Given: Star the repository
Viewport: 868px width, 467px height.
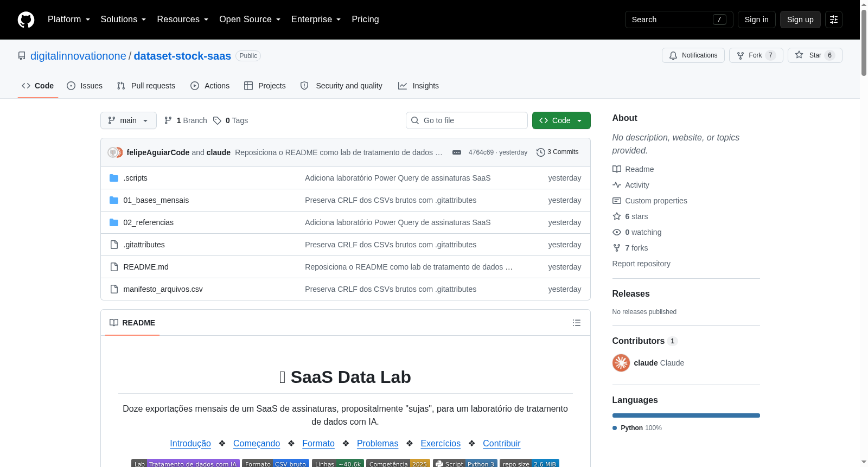Looking at the screenshot, I should 814,55.
